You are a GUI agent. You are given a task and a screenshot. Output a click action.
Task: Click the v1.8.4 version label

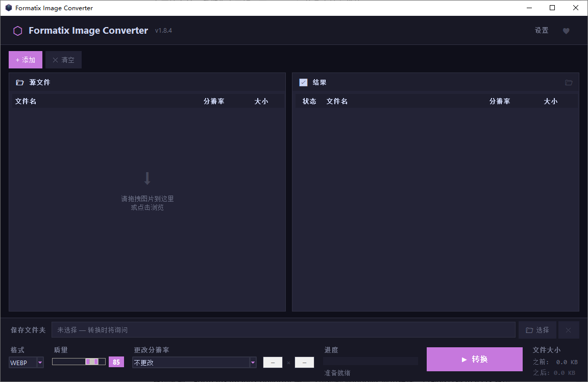tap(163, 31)
